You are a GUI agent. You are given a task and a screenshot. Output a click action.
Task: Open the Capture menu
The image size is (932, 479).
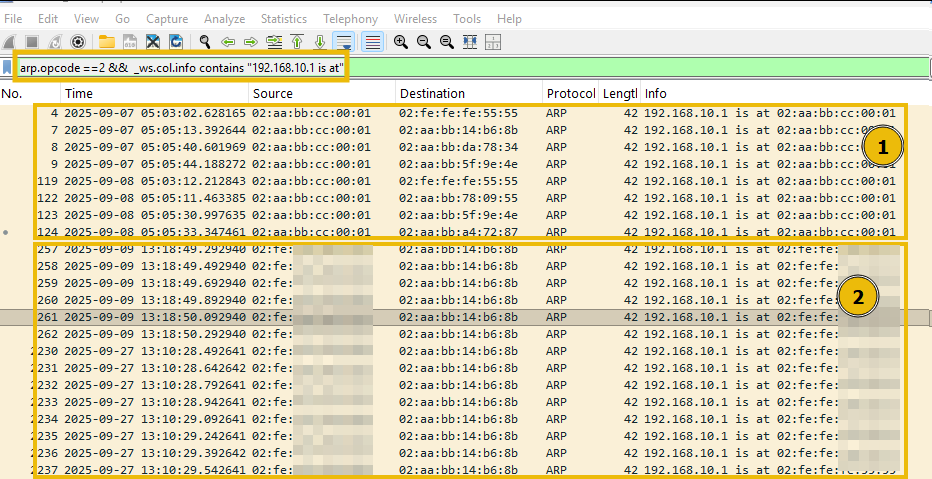point(167,19)
